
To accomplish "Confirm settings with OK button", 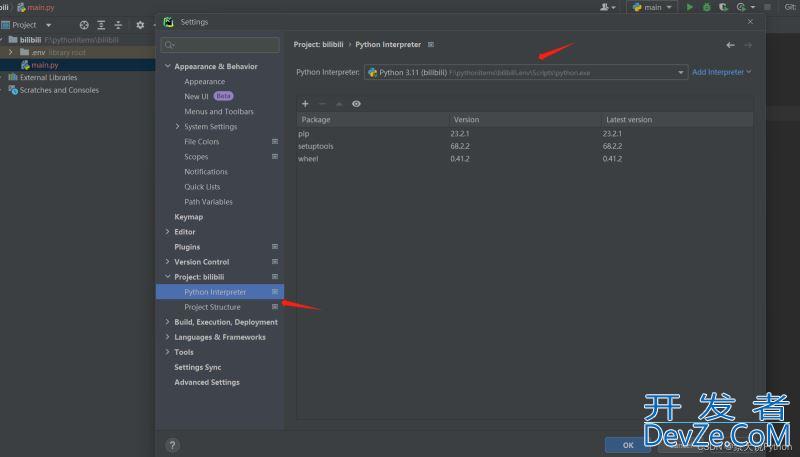I will 628,445.
